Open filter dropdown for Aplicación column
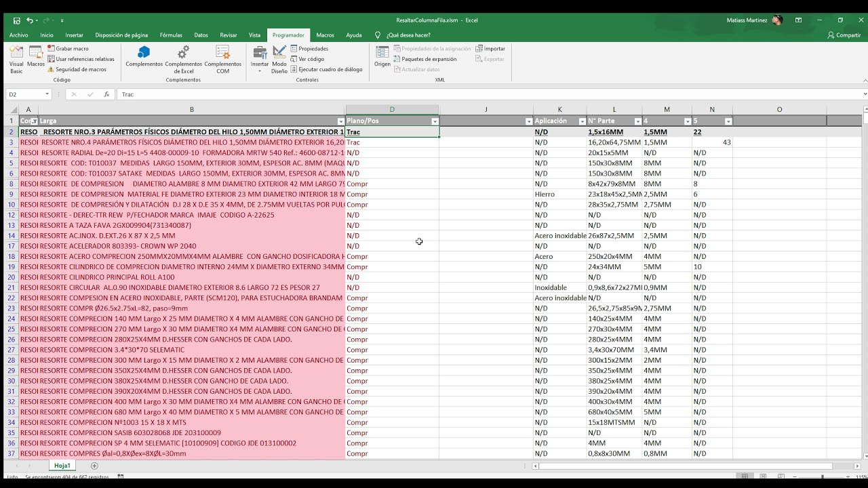Image resolution: width=868 pixels, height=488 pixels. coord(582,121)
